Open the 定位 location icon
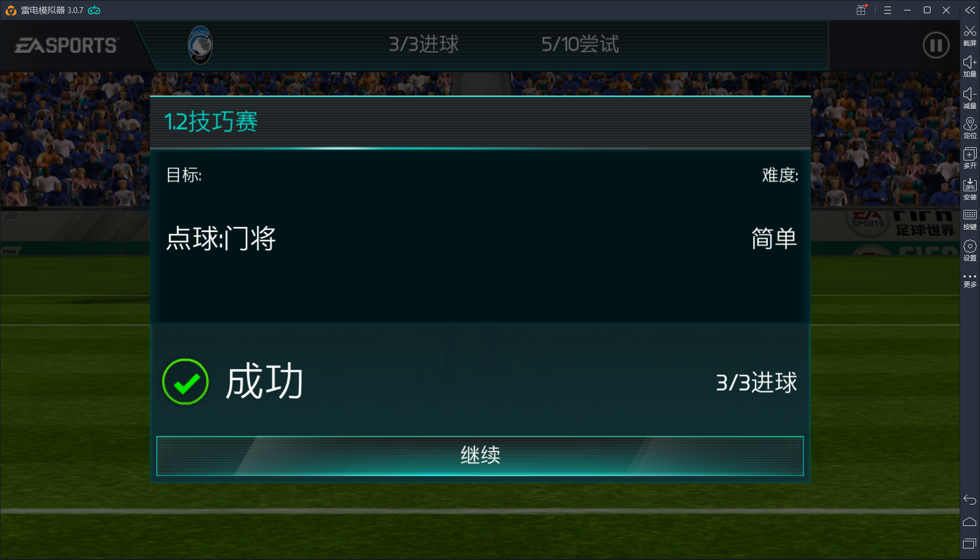 coord(970,128)
